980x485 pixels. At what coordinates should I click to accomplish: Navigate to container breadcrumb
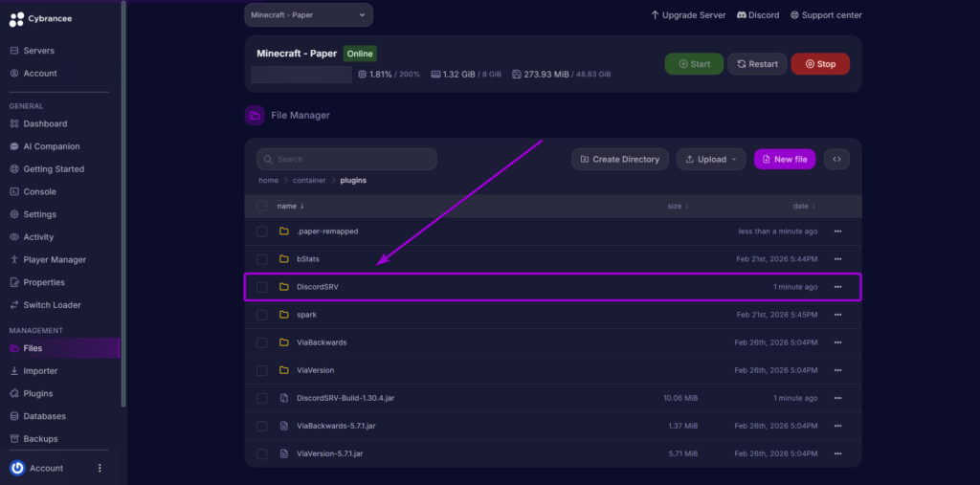309,180
